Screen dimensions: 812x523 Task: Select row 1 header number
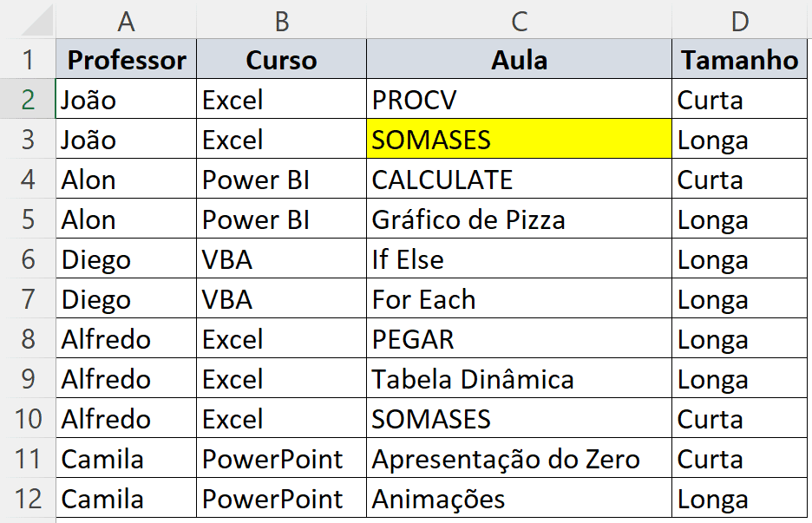point(29,60)
